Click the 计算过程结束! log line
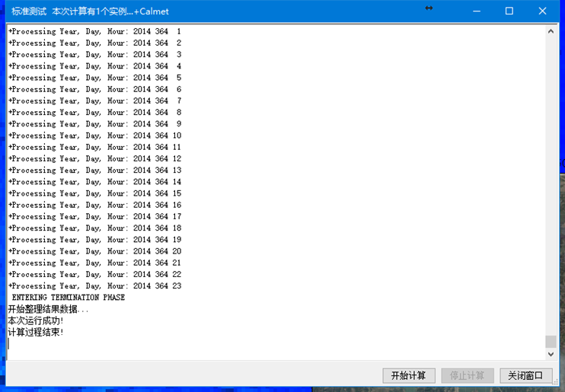The height and width of the screenshot is (392, 565). click(36, 333)
